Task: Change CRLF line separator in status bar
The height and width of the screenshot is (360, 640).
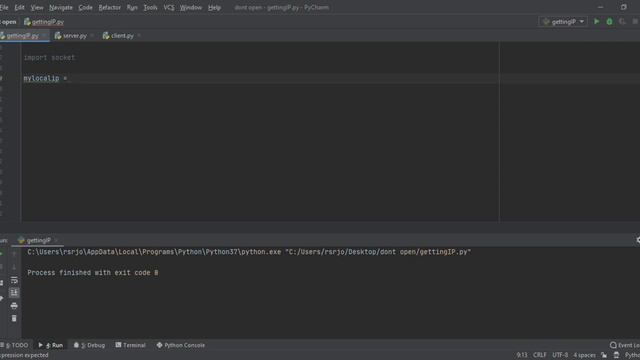Action: tap(539, 355)
